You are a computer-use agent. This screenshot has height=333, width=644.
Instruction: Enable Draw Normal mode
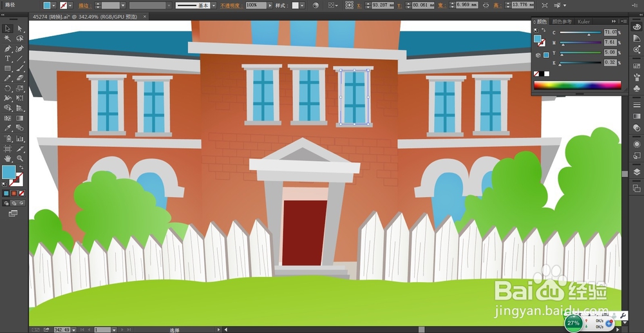click(x=6, y=203)
